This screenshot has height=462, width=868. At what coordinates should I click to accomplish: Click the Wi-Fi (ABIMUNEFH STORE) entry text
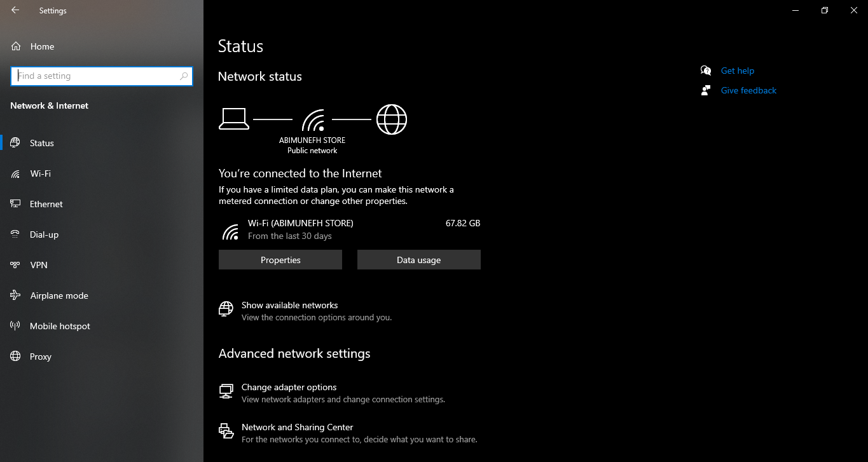click(301, 223)
